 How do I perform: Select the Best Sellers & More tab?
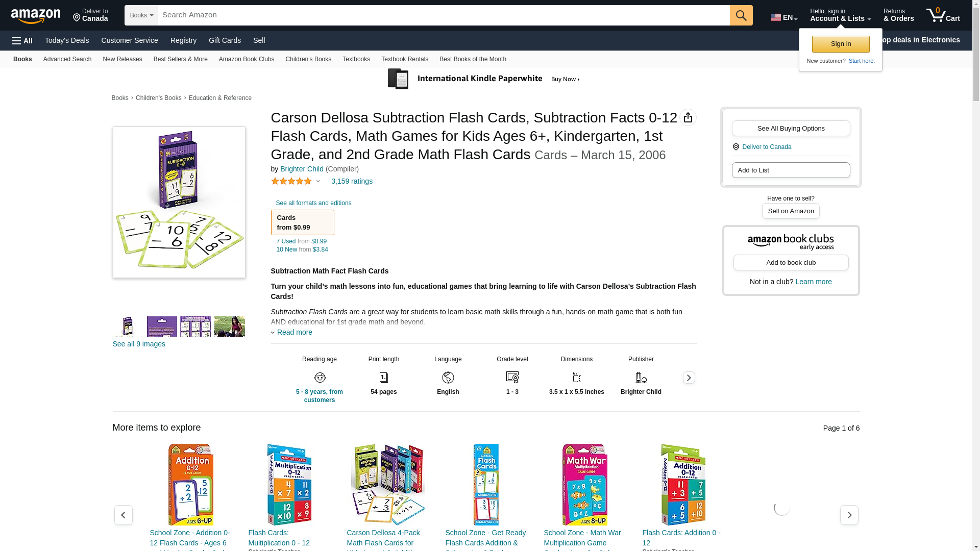click(180, 59)
